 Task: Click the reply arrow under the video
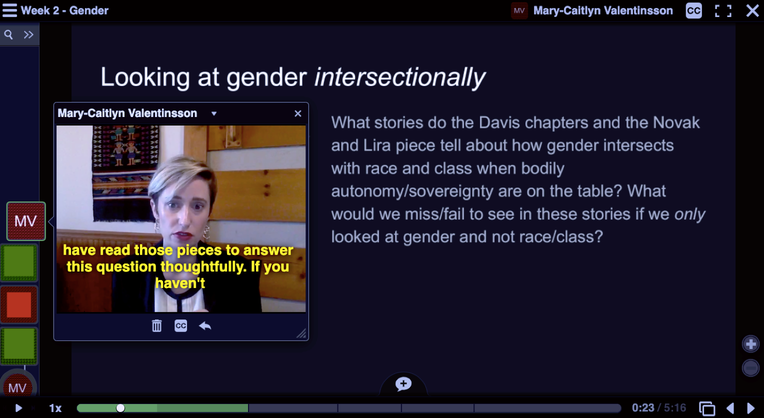tap(205, 326)
